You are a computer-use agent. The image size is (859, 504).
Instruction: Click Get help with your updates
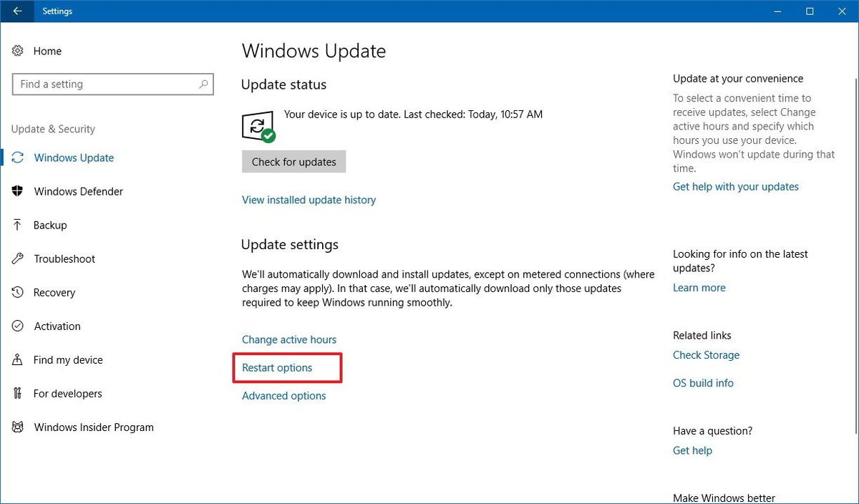pyautogui.click(x=736, y=186)
